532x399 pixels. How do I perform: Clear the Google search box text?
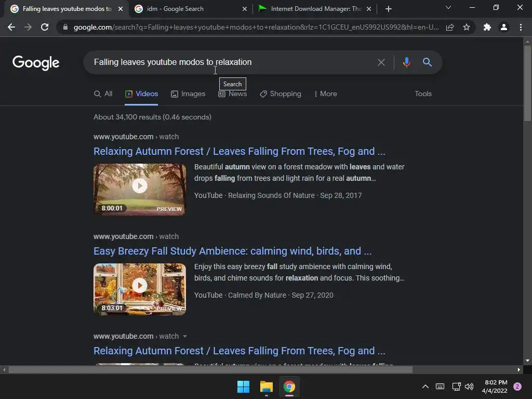(x=381, y=62)
